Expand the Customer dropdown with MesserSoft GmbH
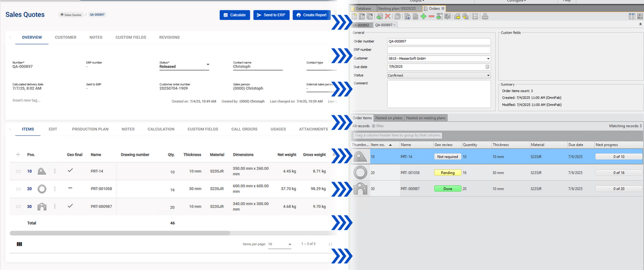Viewport: 644px width, 270px height. pos(488,58)
